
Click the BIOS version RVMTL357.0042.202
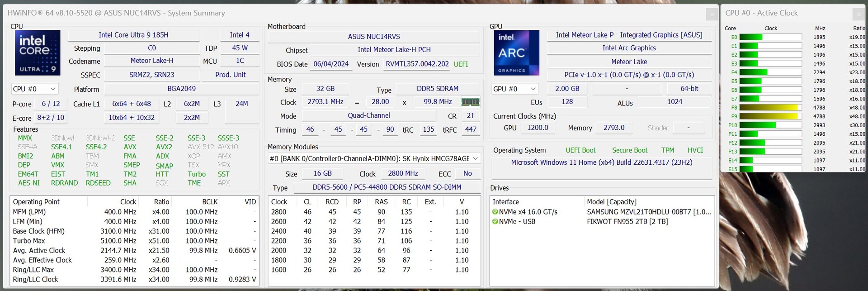tap(417, 64)
